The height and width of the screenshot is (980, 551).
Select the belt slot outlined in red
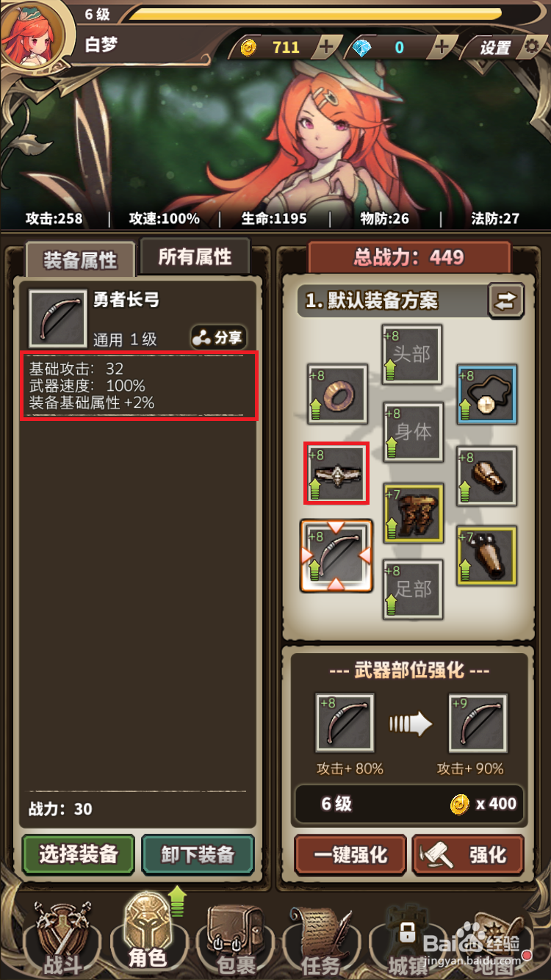click(x=336, y=473)
